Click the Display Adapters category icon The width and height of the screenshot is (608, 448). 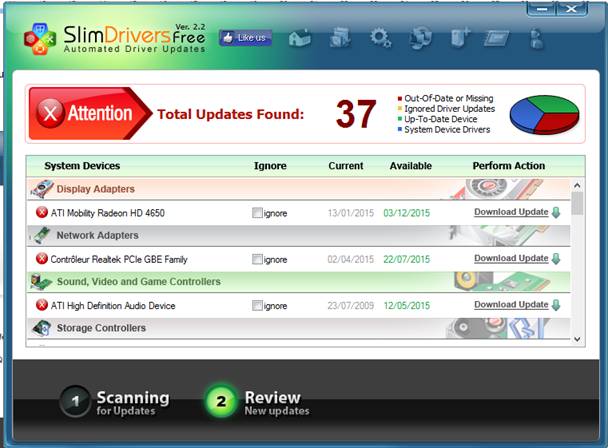[42, 189]
